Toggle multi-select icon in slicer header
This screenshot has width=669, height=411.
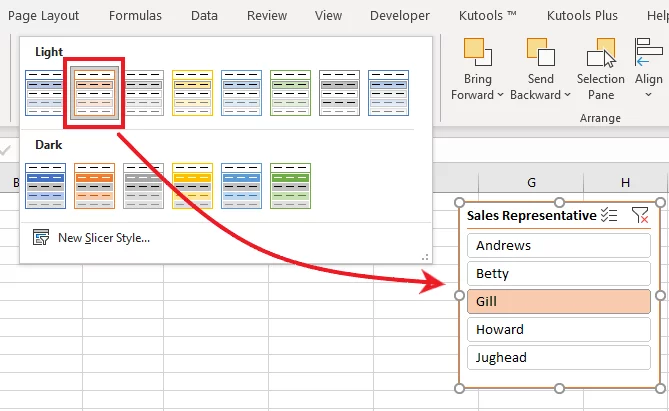click(x=611, y=215)
